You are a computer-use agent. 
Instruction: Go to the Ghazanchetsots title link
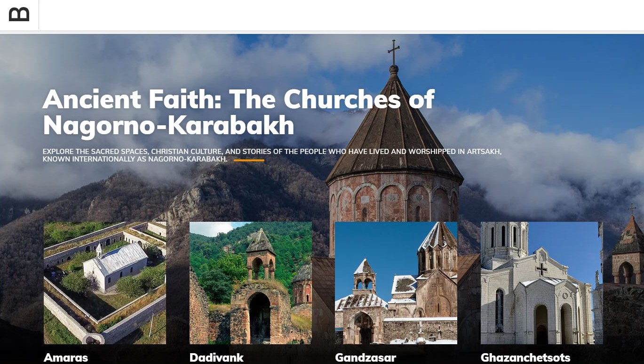[525, 358]
